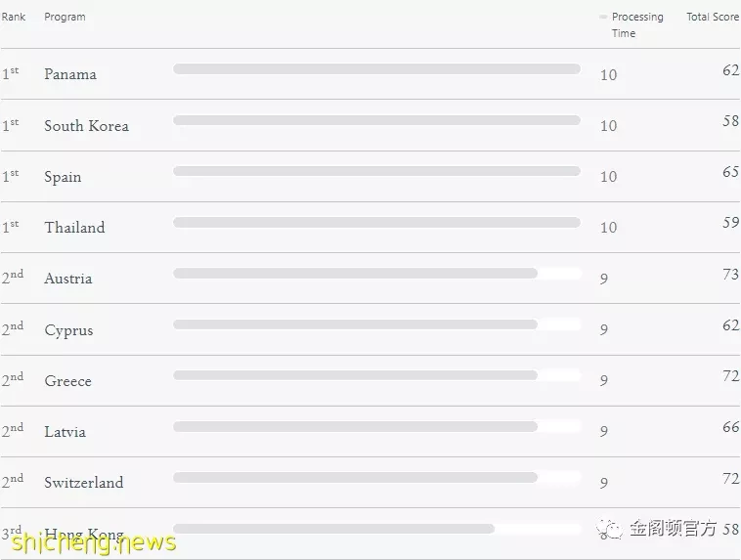Screen dimensions: 741x560
Task: Click Austria's processing time progress bar
Action: (376, 273)
